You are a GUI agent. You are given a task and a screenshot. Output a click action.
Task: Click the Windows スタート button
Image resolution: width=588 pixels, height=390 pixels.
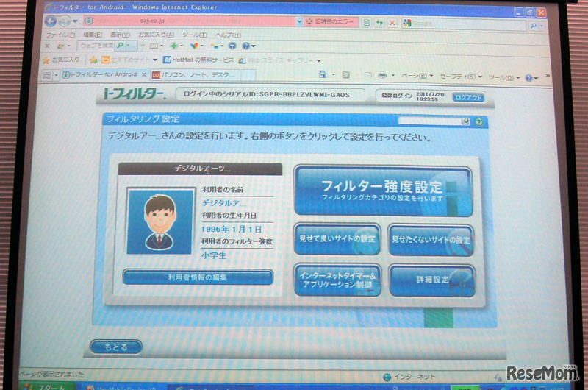(47, 386)
